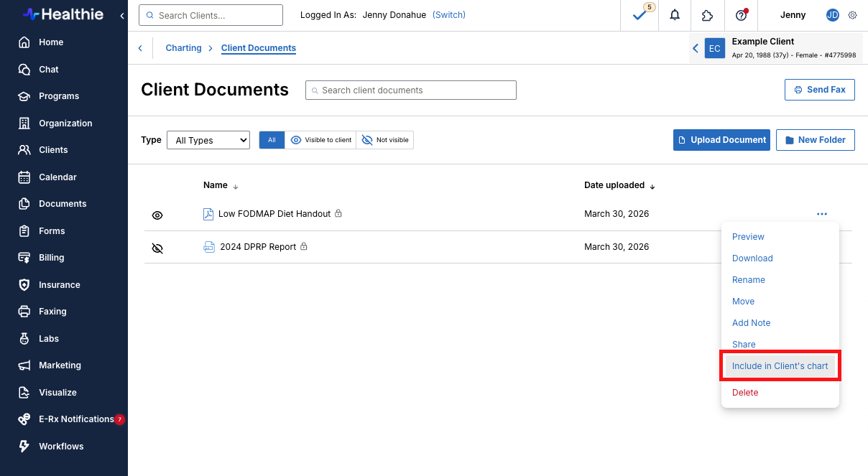868x476 pixels.
Task: Toggle hidden eye for 2024 DPRP Report
Action: [157, 248]
